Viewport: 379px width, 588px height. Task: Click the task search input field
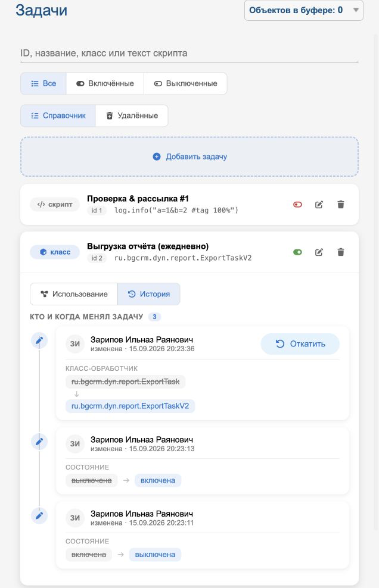(189, 53)
